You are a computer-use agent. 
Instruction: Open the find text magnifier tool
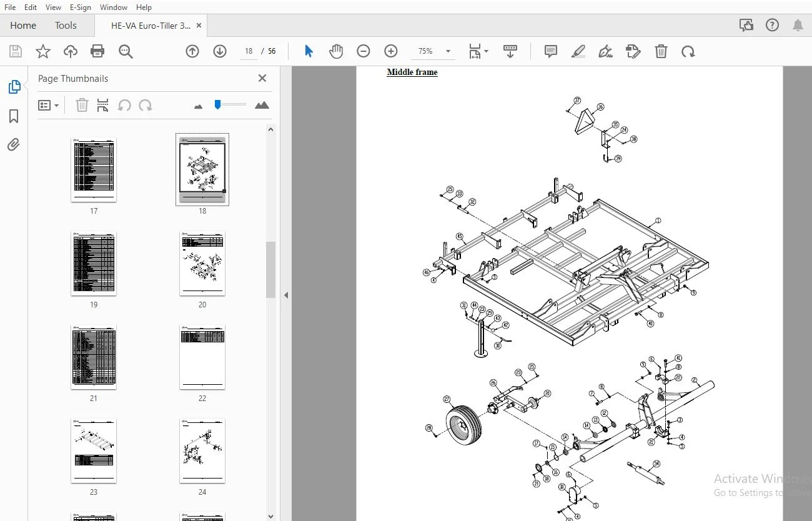[126, 51]
